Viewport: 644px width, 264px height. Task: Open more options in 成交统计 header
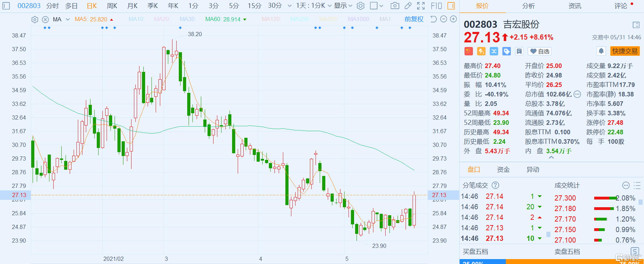click(626, 185)
